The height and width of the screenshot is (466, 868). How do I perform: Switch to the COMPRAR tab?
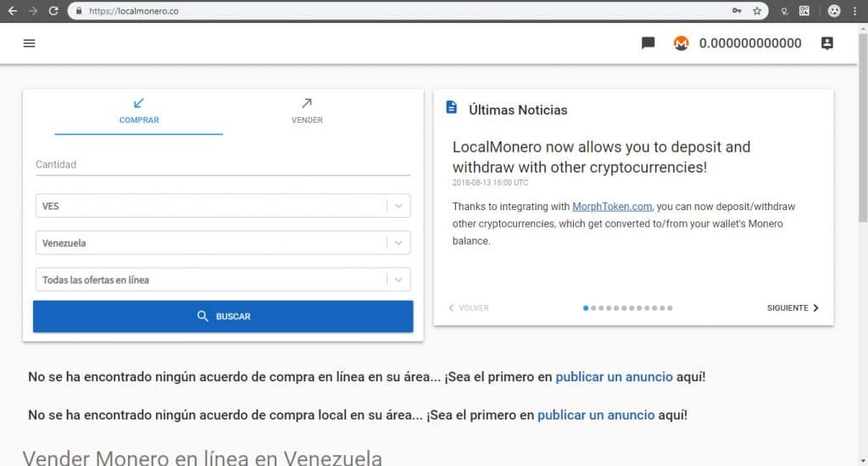tap(139, 111)
